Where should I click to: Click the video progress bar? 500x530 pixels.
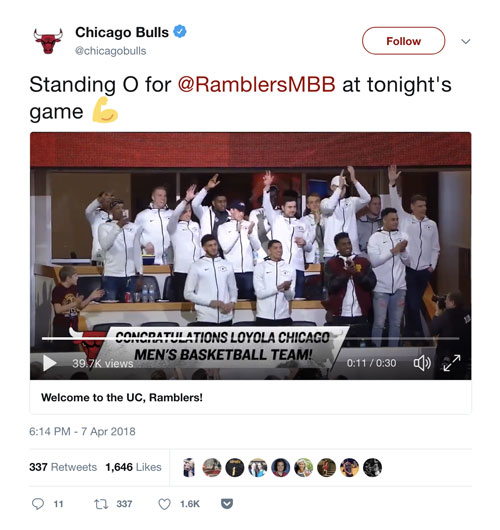[x=250, y=338]
